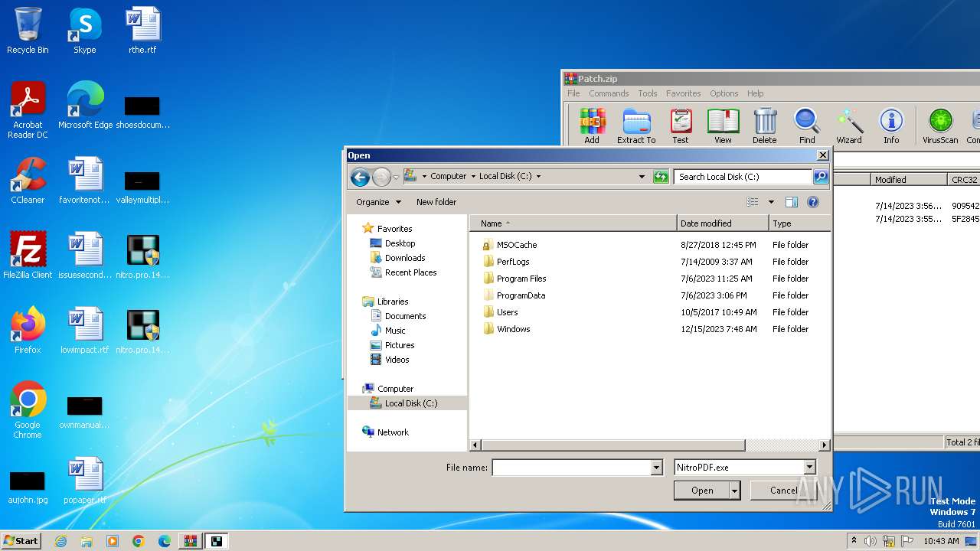Click the Delete icon in WinRAR
The width and height of the screenshot is (980, 551).
[x=765, y=126]
